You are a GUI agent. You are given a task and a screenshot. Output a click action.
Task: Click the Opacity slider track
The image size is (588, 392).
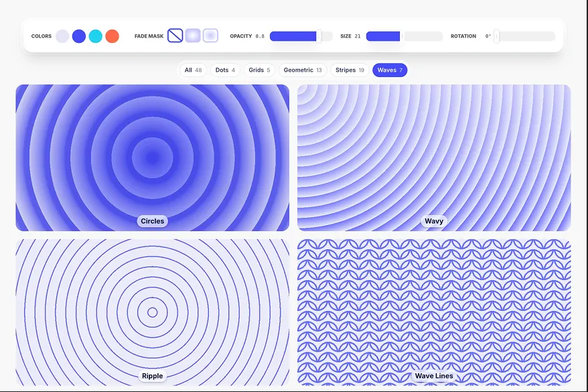point(301,36)
